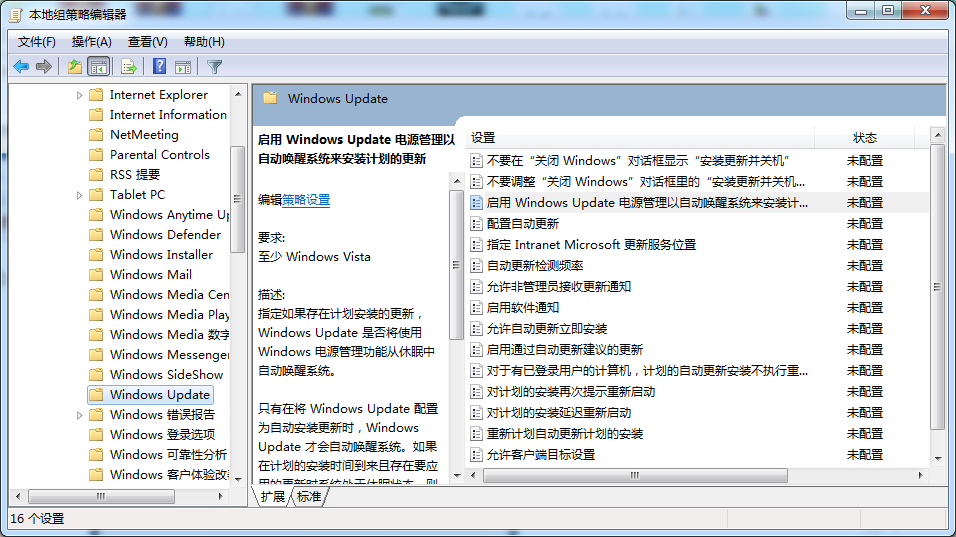
Task: Click the tree pane horizontal scrollbar
Action: pos(127,496)
